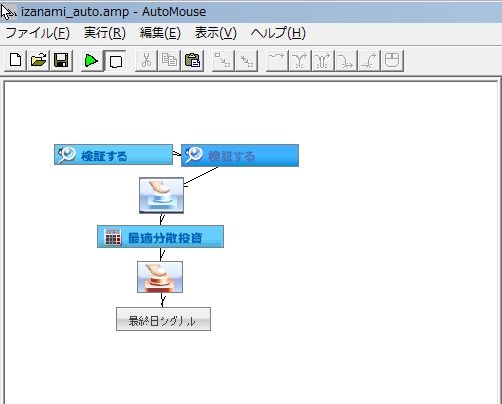Viewport: 502px width, 404px height.
Task: Click the Paste clipboard icon
Action: 192,61
